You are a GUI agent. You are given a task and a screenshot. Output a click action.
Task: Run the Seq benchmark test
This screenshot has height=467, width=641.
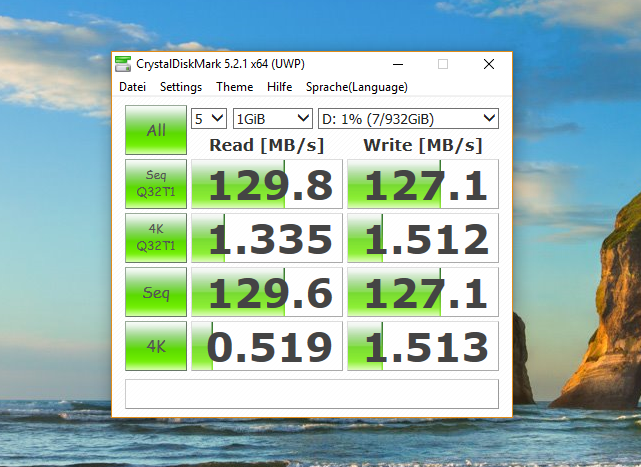[156, 293]
